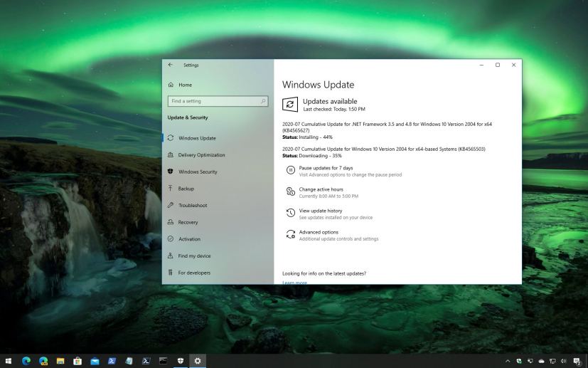This screenshot has height=368, width=588.
Task: Open the dark PowerShell taskbar icon
Action: point(146,361)
